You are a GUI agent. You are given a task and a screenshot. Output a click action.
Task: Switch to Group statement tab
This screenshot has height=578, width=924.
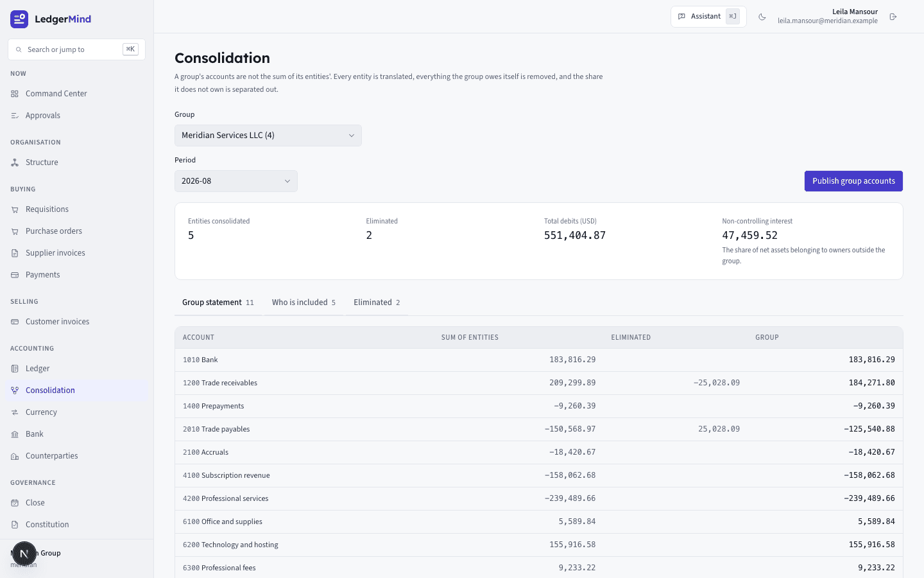coord(218,302)
